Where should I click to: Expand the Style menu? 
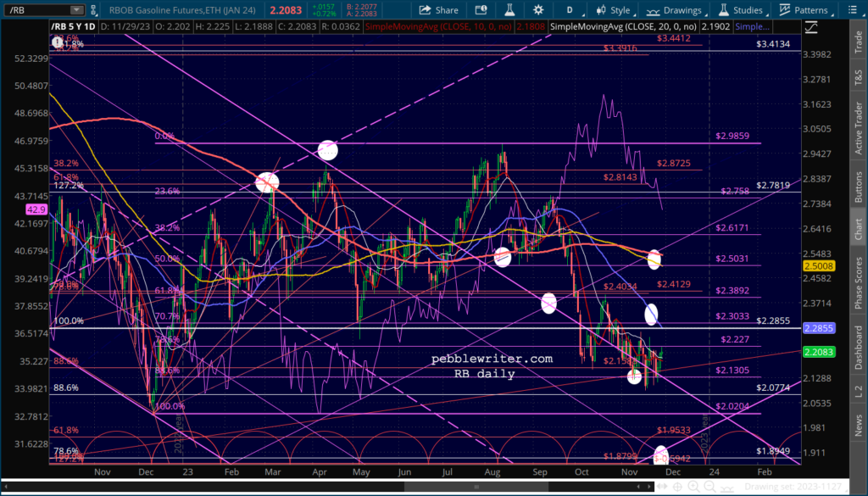tap(615, 10)
